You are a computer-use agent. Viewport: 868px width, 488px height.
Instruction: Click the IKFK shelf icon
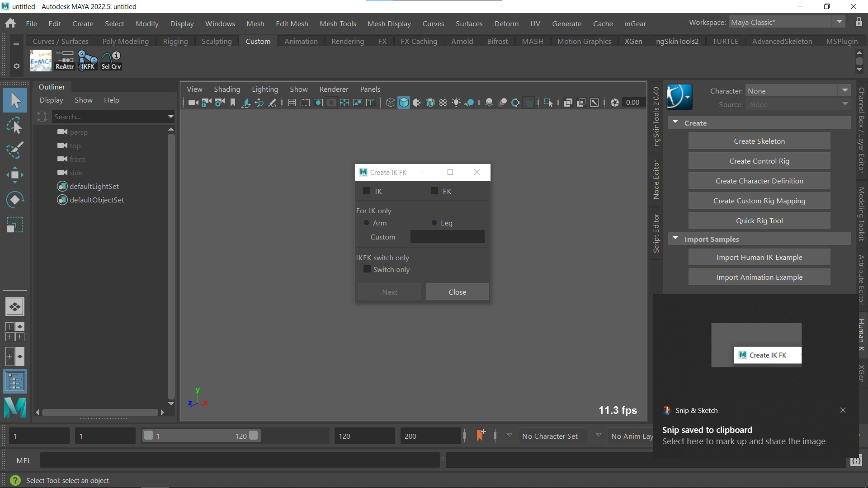pyautogui.click(x=88, y=60)
